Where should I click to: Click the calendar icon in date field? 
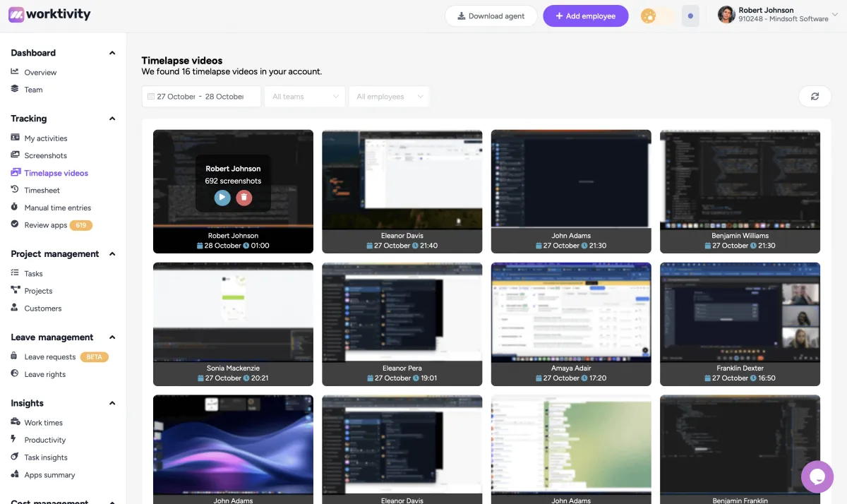[x=151, y=97]
